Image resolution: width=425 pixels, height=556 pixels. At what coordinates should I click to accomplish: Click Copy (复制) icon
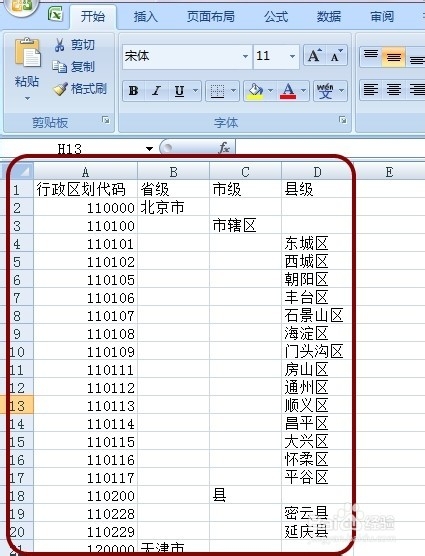pos(59,67)
